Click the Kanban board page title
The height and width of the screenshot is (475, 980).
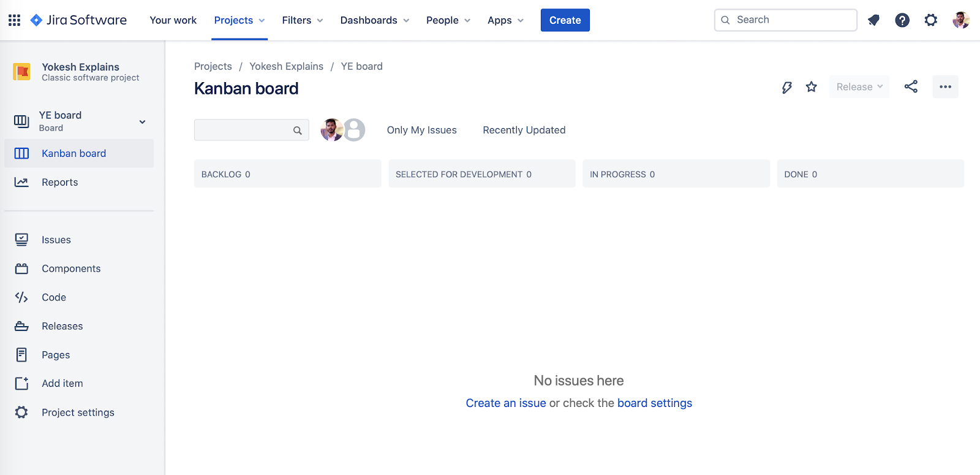click(x=246, y=89)
